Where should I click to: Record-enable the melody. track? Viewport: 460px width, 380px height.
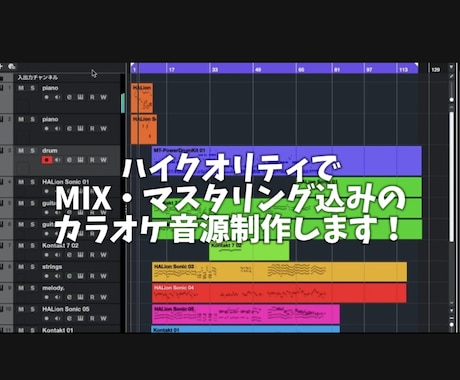(x=47, y=297)
